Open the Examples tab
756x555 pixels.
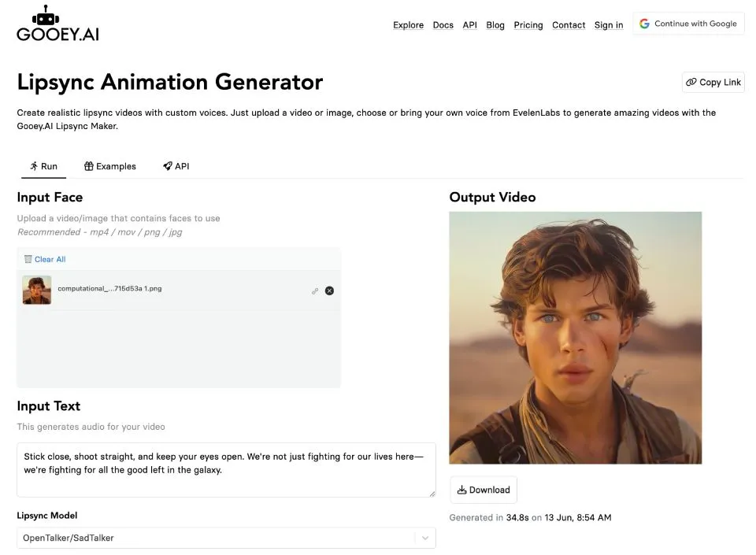click(110, 166)
